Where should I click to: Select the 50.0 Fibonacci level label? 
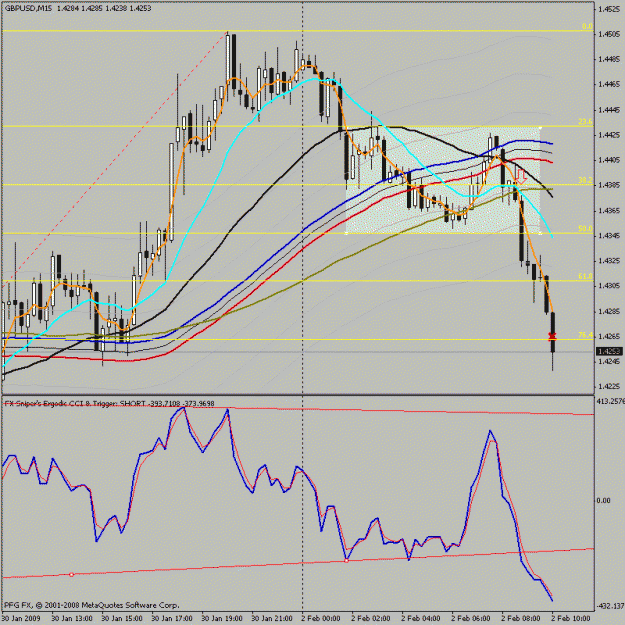pyautogui.click(x=586, y=229)
